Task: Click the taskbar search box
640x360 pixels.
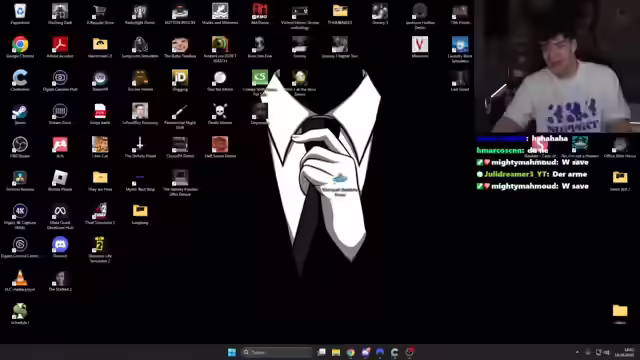Action: tap(277, 352)
